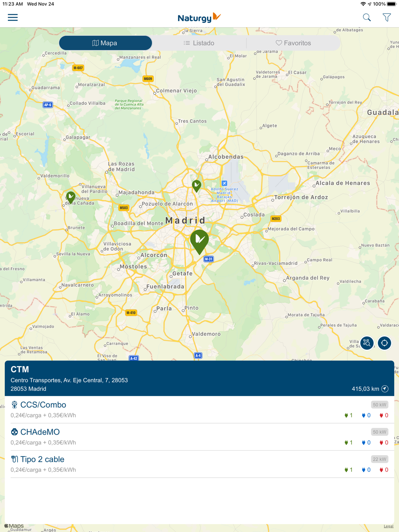Select the large CTM station pin
Image resolution: width=399 pixels, height=532 pixels.
tap(199, 241)
